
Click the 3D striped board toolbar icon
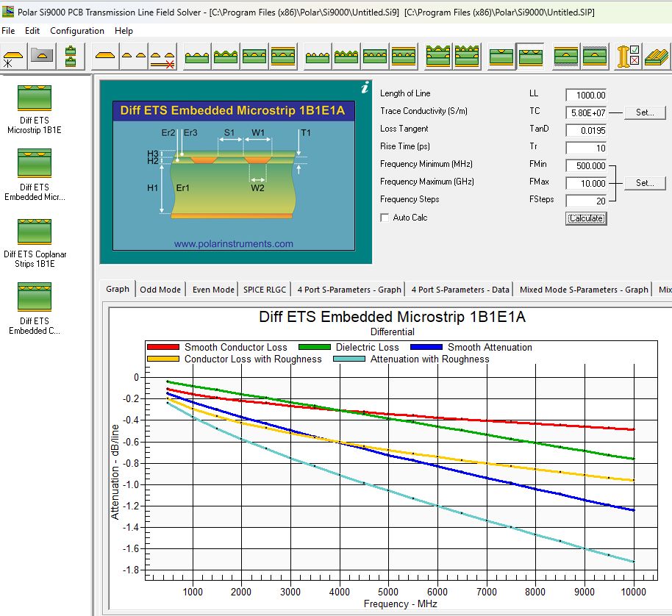pyautogui.click(x=657, y=56)
